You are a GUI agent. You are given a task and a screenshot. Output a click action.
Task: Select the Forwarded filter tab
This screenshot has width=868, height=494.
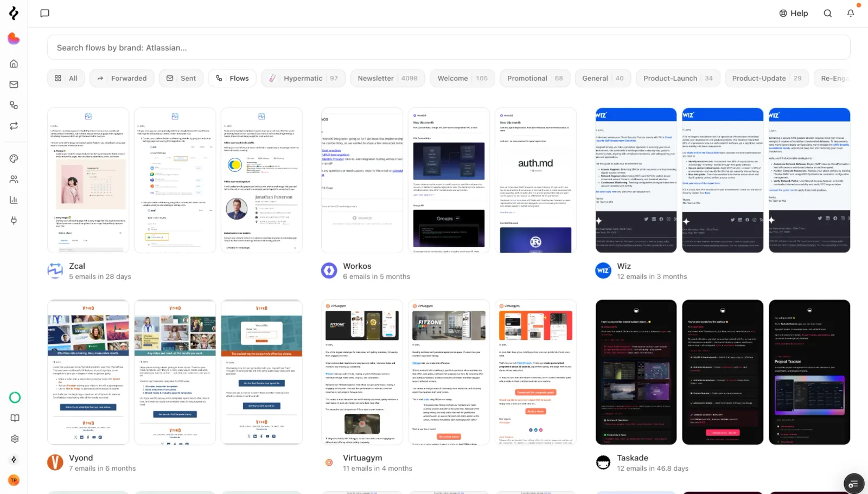click(x=122, y=78)
